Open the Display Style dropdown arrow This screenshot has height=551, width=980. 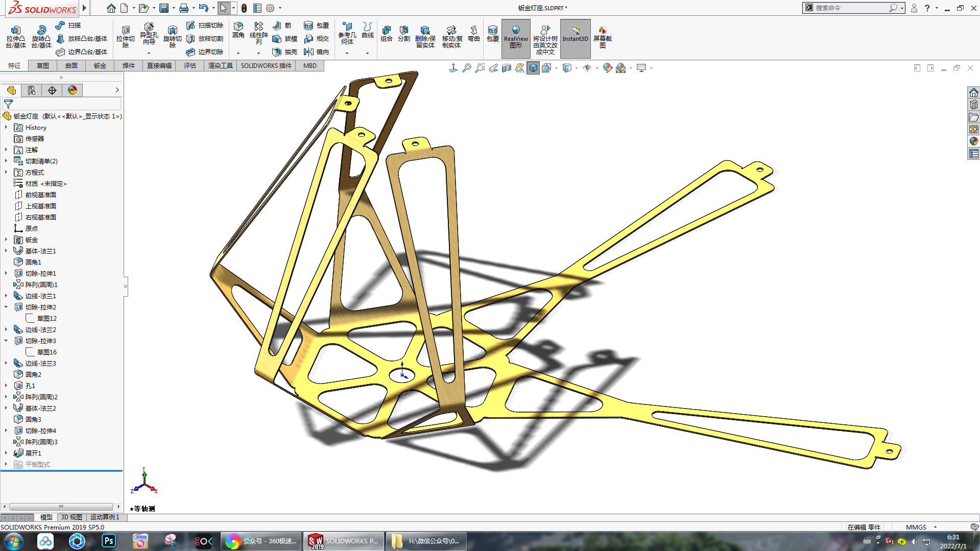(x=577, y=68)
